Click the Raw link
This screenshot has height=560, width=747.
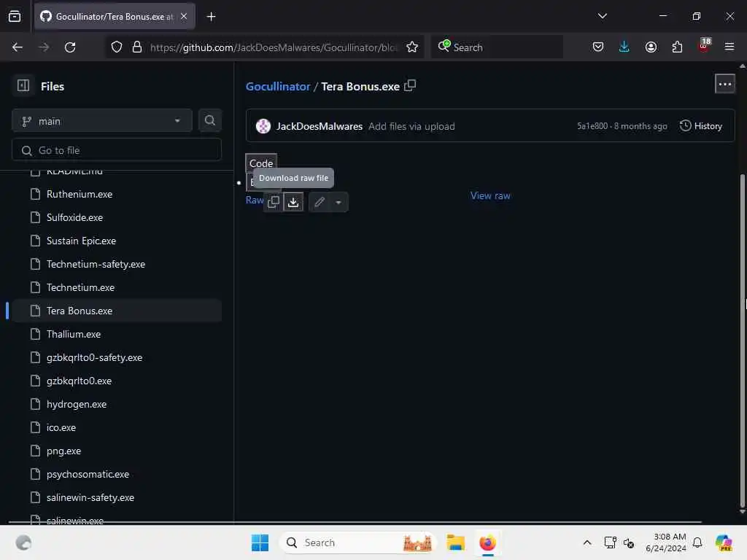255,200
